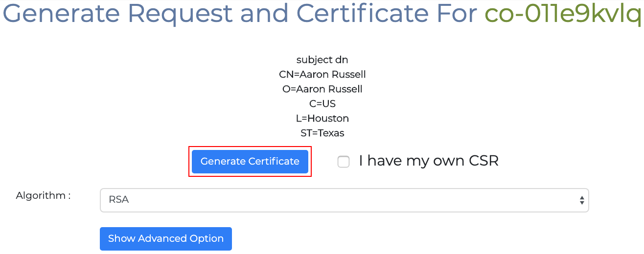Enable the own CSR checkbox
644x254 pixels.
pyautogui.click(x=344, y=162)
